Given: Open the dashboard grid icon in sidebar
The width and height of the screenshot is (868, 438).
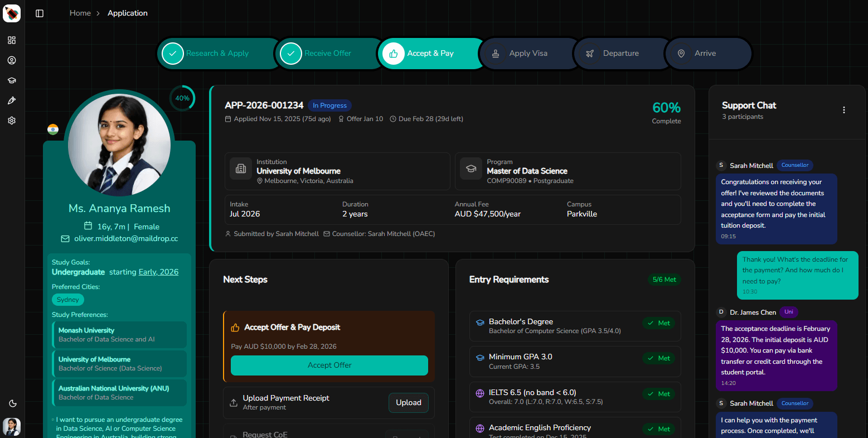Looking at the screenshot, I should coord(12,40).
